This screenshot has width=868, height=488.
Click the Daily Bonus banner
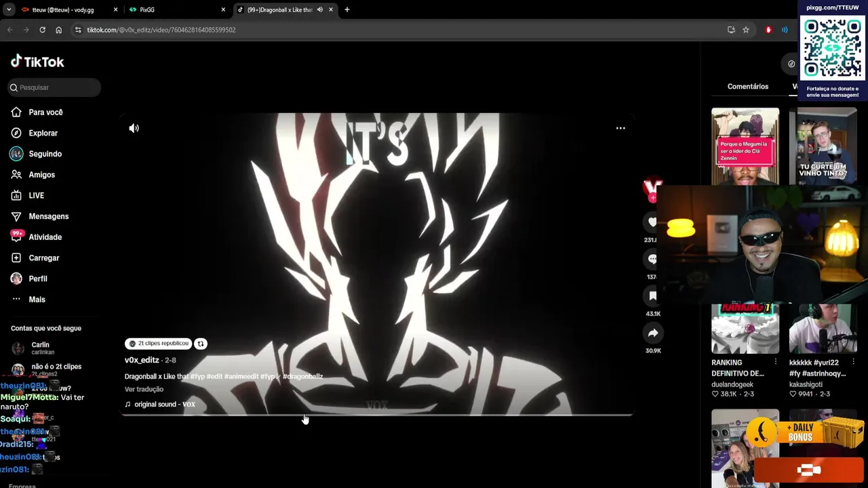pyautogui.click(x=804, y=433)
